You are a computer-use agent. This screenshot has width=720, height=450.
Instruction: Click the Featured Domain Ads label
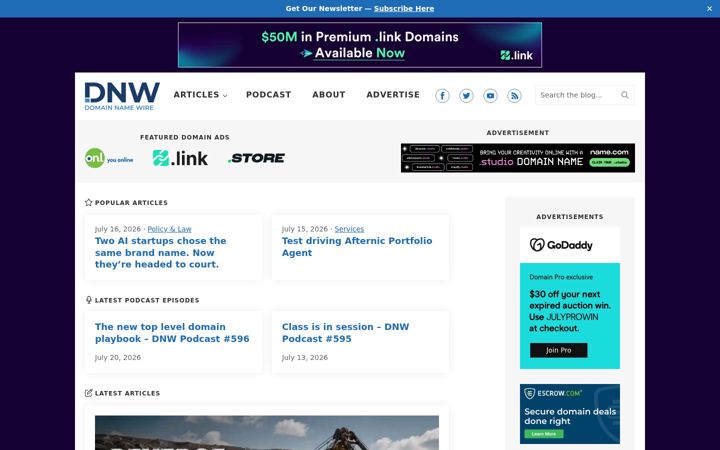tap(185, 137)
